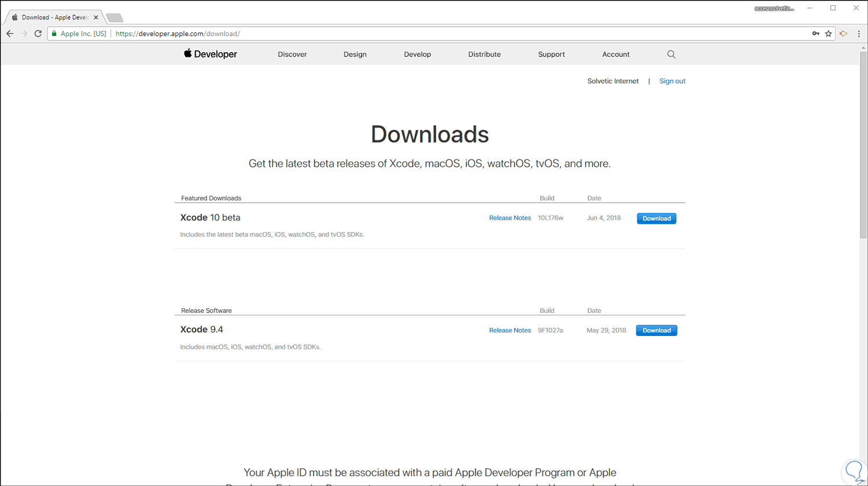868x486 pixels.
Task: Open the Distribute menu
Action: 484,54
